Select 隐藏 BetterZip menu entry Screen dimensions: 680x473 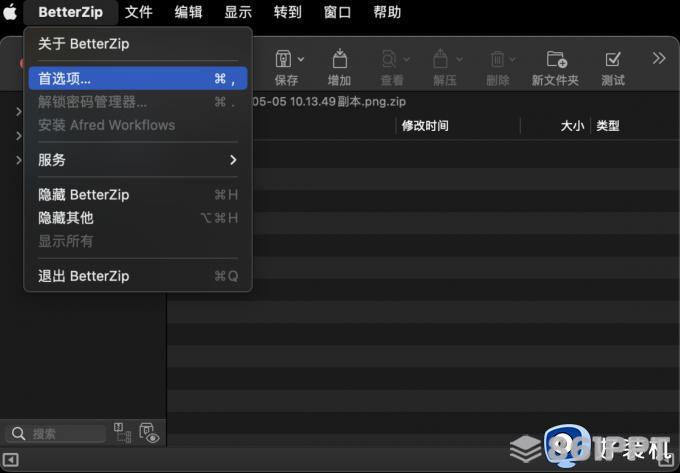coord(138,195)
